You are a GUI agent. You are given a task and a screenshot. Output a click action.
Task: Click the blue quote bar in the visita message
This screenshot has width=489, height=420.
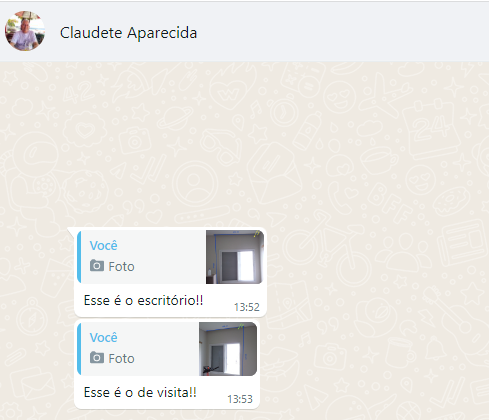(x=79, y=349)
